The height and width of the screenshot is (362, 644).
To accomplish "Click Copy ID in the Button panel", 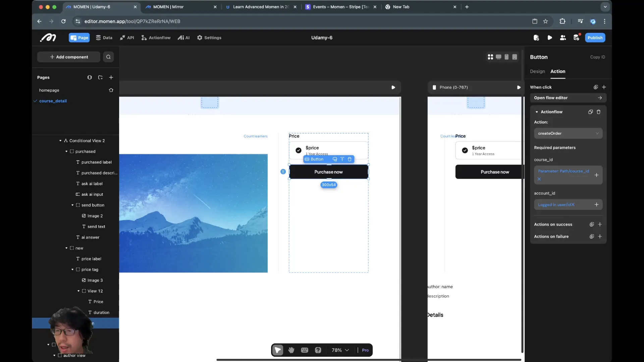I will tap(598, 57).
